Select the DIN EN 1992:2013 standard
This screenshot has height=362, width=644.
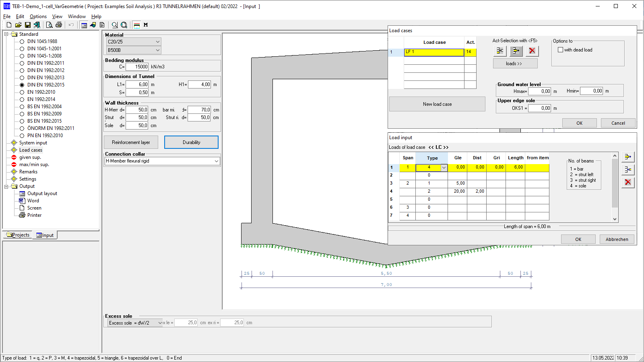pyautogui.click(x=45, y=78)
